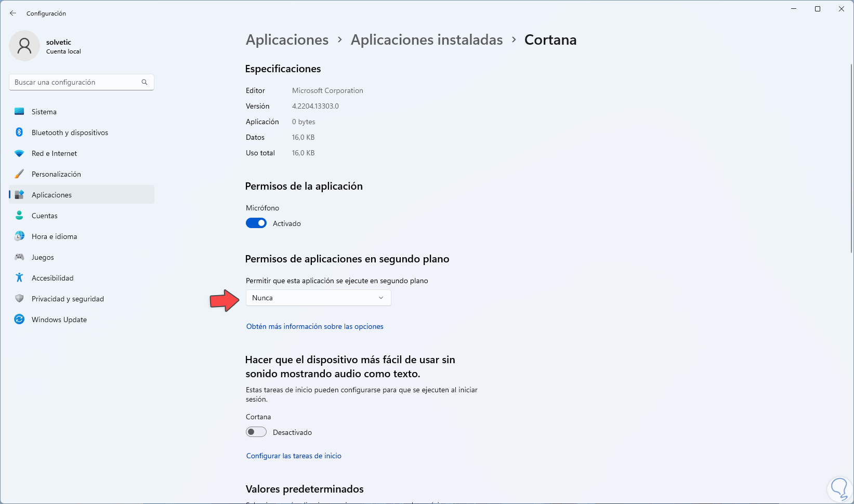Open Juegos settings
Image resolution: width=854 pixels, height=504 pixels.
(x=82, y=257)
